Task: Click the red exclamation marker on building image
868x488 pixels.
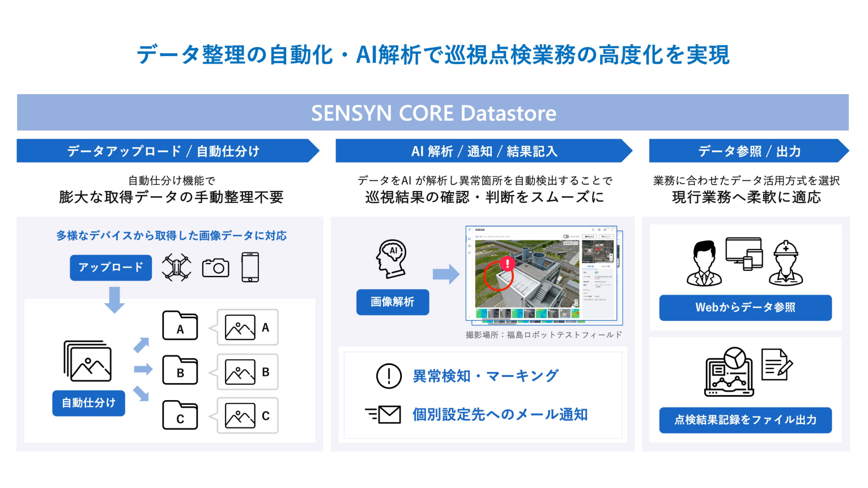Action: (507, 263)
